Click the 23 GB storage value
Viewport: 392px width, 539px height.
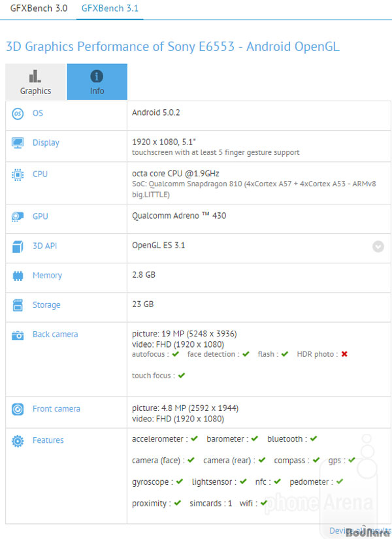point(142,304)
